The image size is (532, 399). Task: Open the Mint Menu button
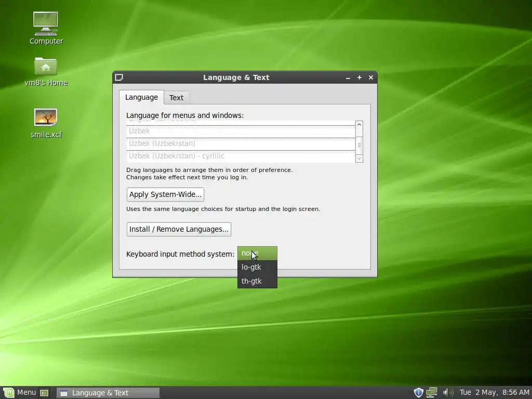pos(19,393)
